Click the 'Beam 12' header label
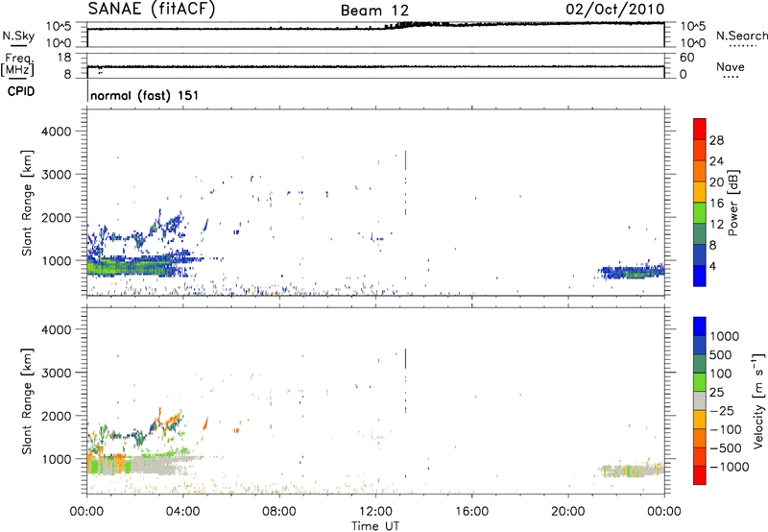The height and width of the screenshot is (532, 768). (374, 11)
